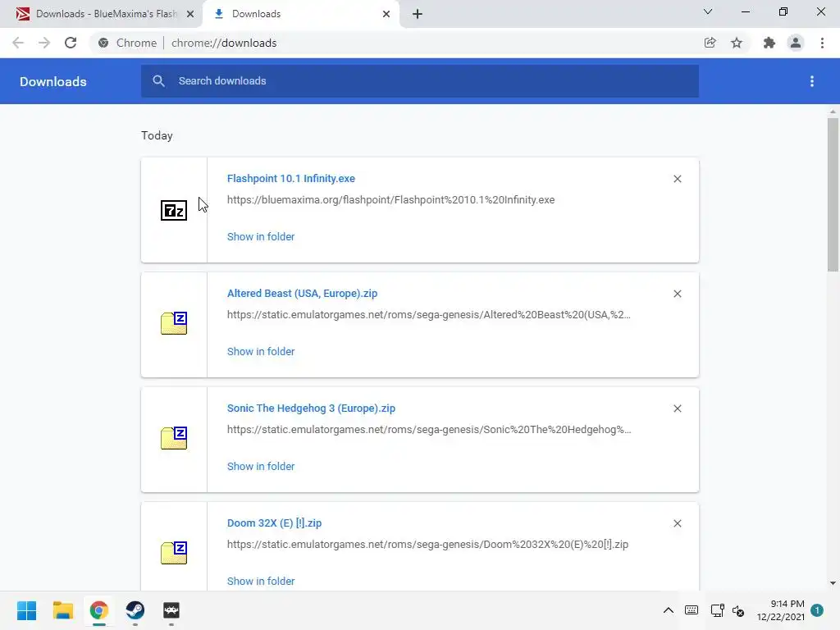Click the 7z icon for Flashpoint download
840x630 pixels.
174,210
